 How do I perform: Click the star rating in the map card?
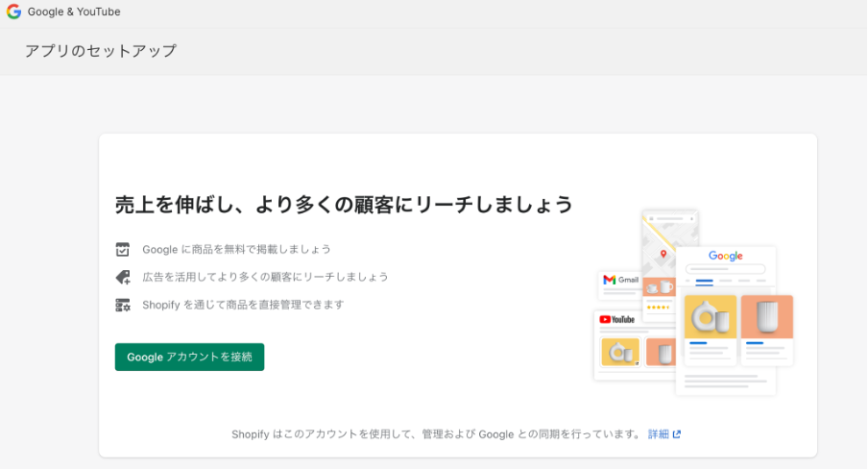[x=658, y=308]
